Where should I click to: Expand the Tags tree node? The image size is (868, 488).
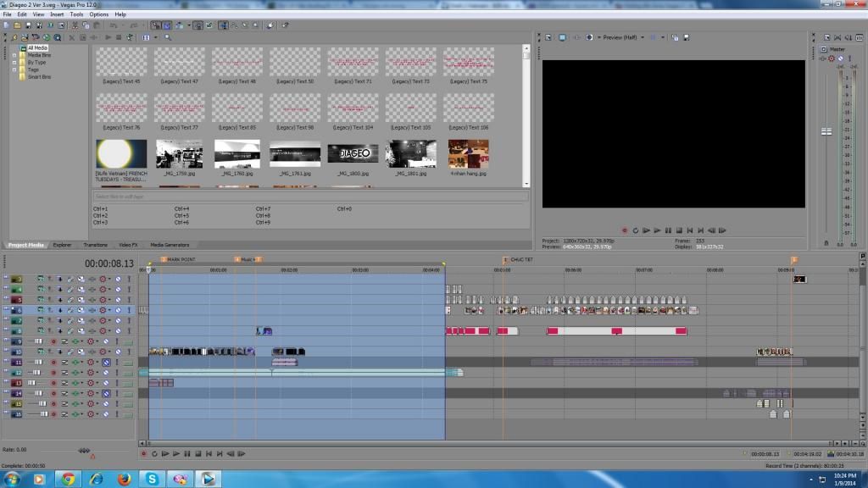tap(14, 69)
